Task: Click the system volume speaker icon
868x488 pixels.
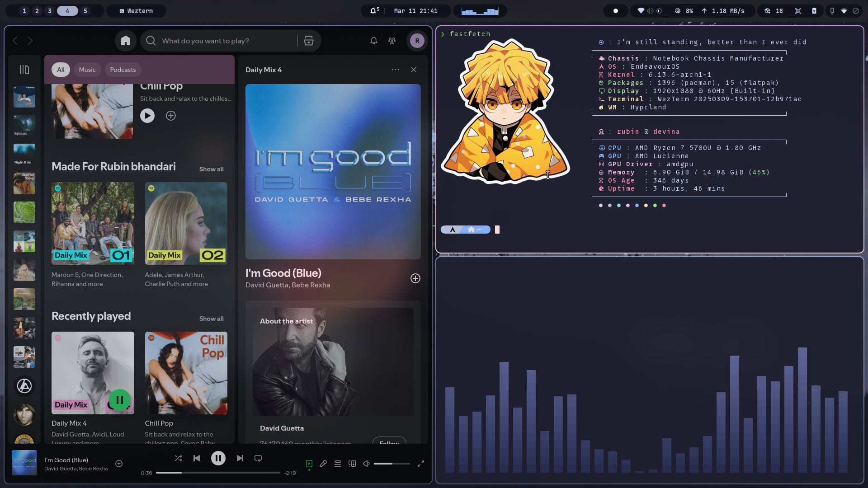Action: 650,11
